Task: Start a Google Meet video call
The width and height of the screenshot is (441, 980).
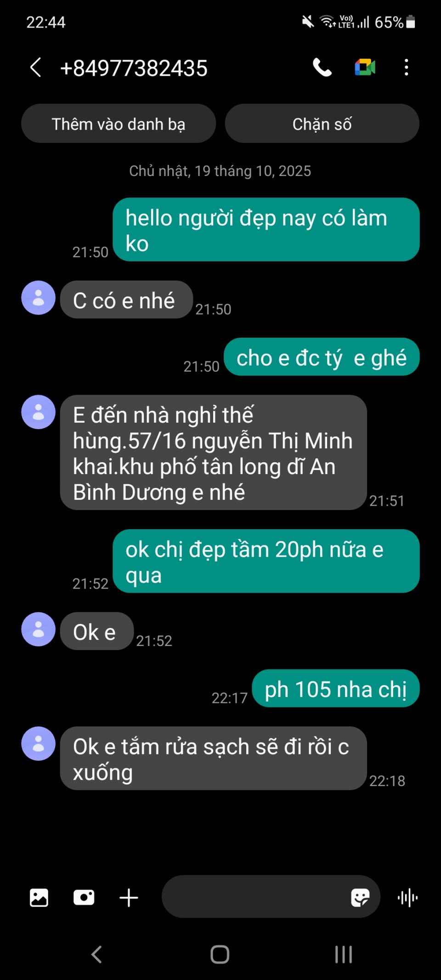Action: [x=365, y=68]
